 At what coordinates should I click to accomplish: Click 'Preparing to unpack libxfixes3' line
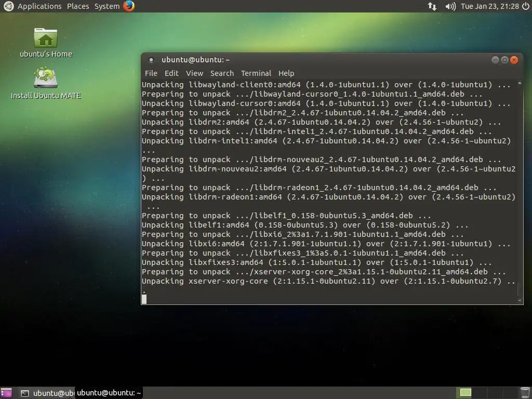click(x=302, y=253)
